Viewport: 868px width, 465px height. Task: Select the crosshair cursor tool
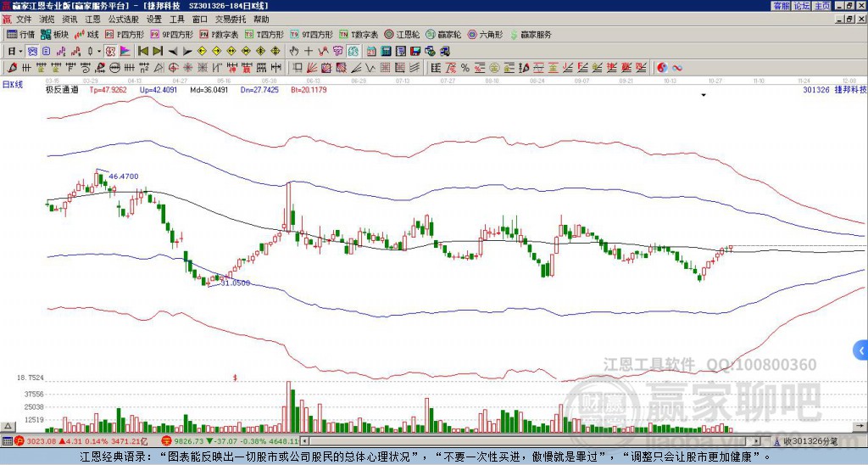tap(309, 52)
